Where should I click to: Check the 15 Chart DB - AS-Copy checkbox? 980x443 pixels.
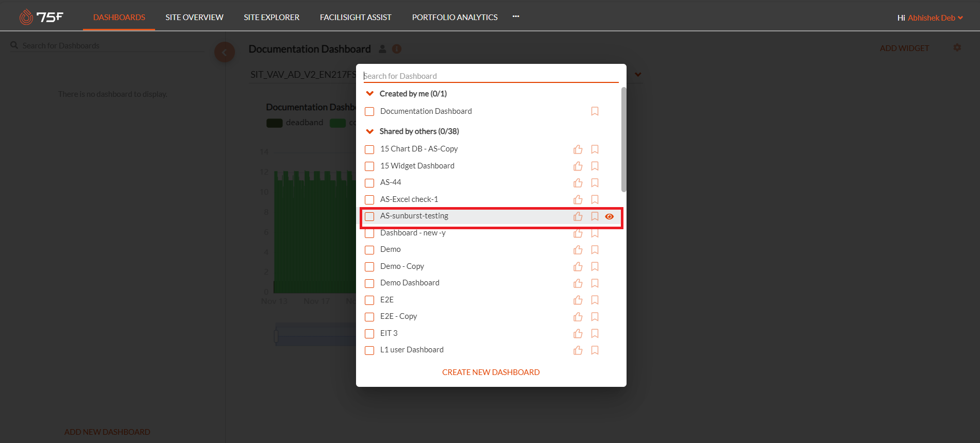369,149
